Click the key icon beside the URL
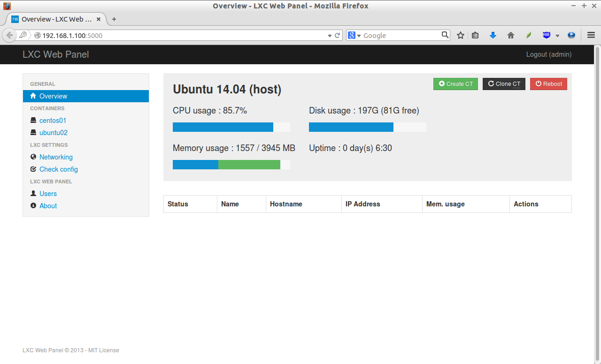The width and height of the screenshot is (601, 364). (23, 35)
